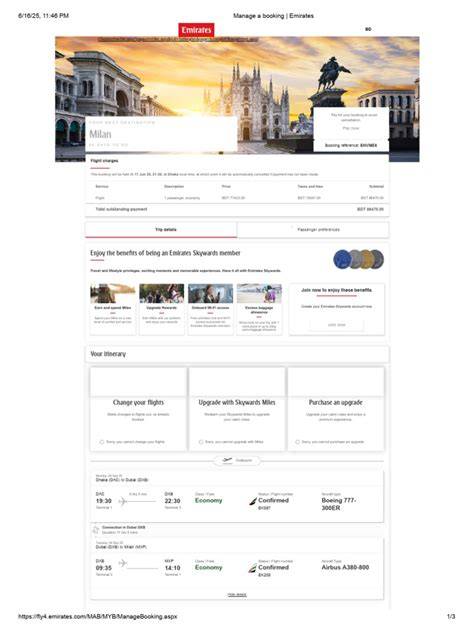Click the Airbus A380-800 aircraft text
The width and height of the screenshot is (474, 632).
(345, 567)
